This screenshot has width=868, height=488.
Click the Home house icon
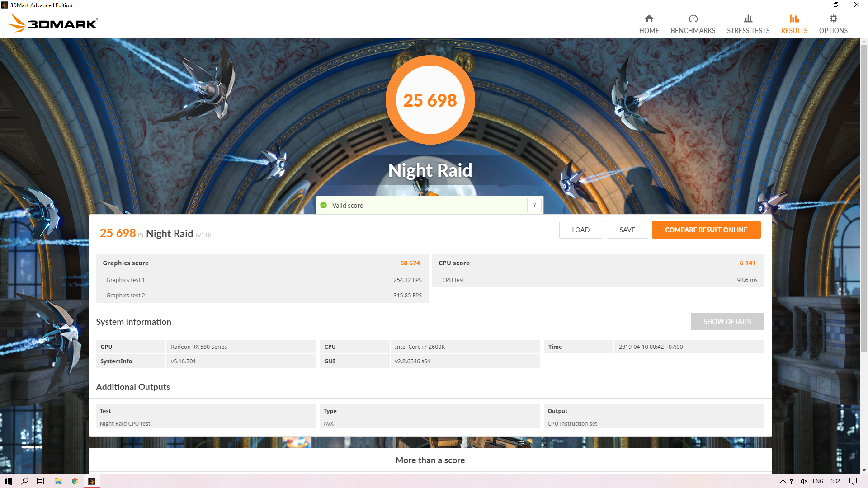coord(649,19)
